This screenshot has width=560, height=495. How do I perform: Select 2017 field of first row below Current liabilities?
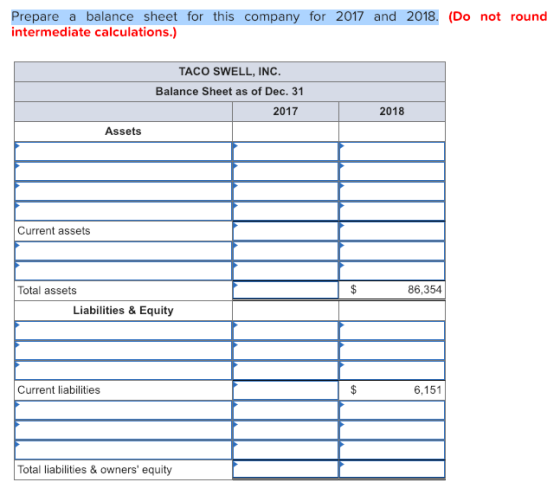(x=285, y=410)
